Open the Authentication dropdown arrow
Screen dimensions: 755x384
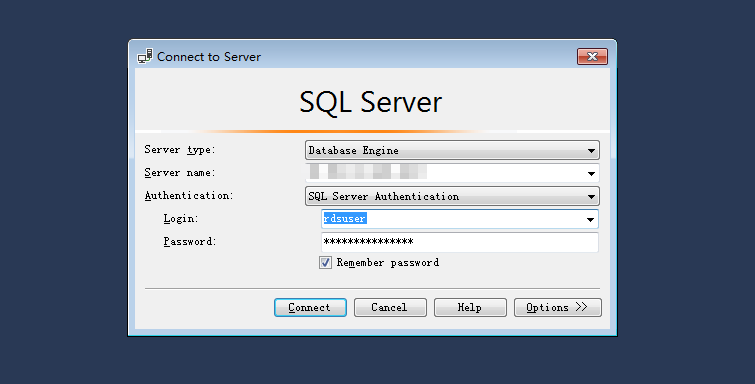pyautogui.click(x=591, y=197)
